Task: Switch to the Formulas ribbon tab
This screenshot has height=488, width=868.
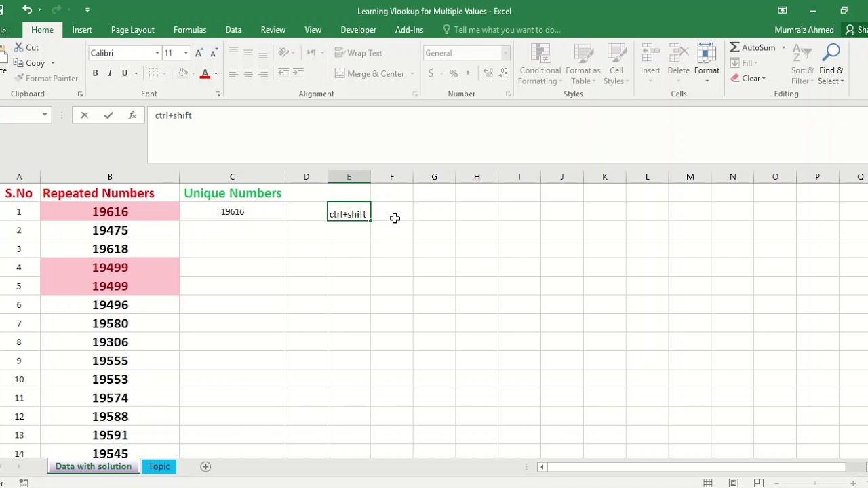Action: pyautogui.click(x=190, y=30)
